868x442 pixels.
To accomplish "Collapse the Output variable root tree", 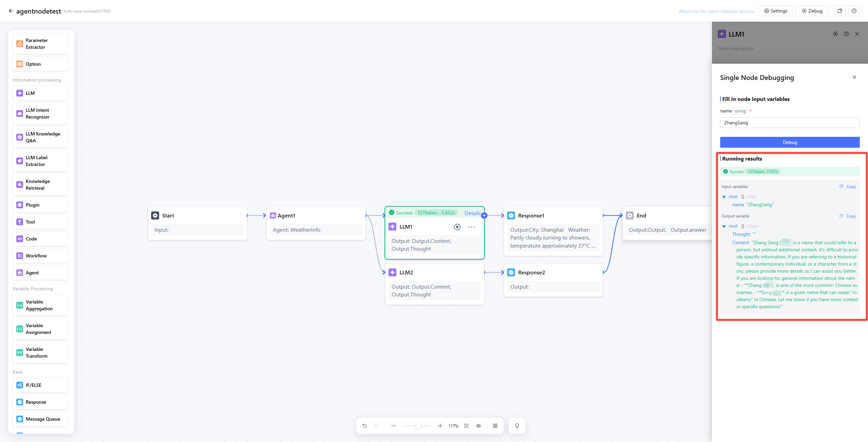I will pos(724,226).
